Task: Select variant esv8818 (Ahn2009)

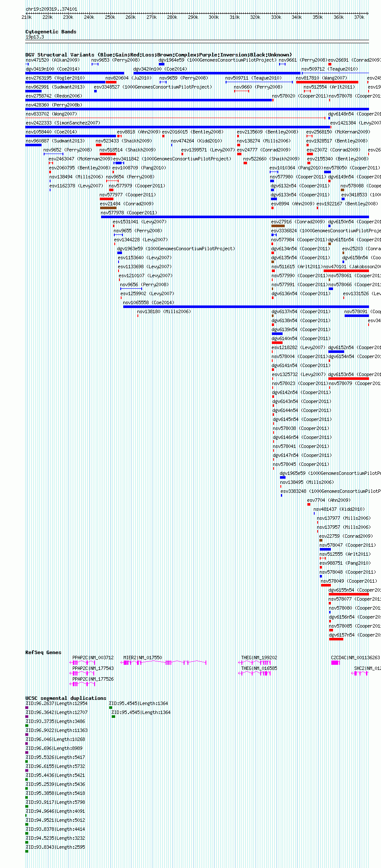Action: pos(139,132)
